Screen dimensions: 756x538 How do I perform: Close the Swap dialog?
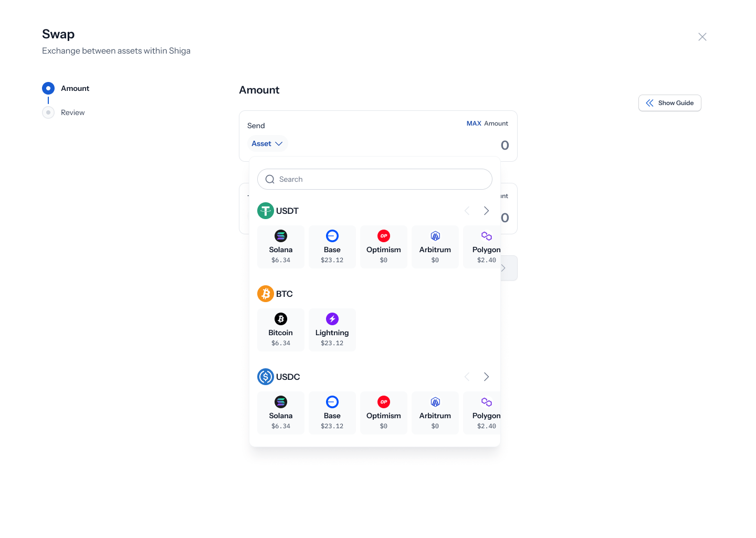[x=702, y=37]
